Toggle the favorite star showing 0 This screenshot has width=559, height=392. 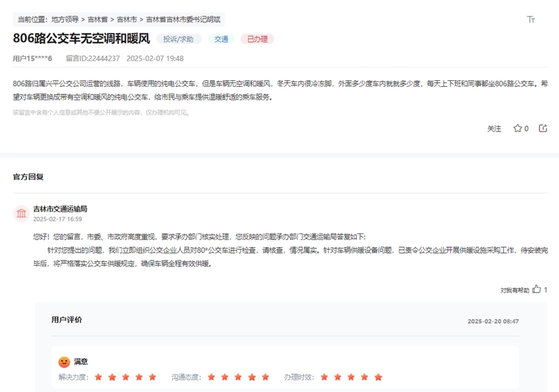(x=519, y=129)
